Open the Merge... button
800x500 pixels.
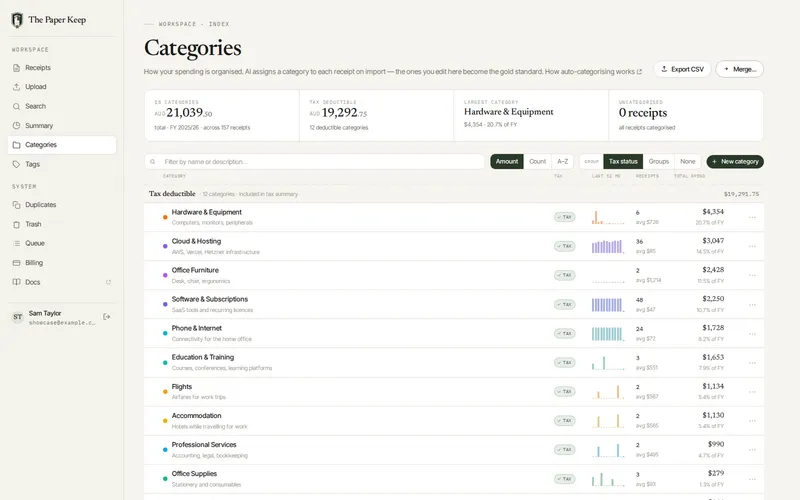[x=739, y=69]
